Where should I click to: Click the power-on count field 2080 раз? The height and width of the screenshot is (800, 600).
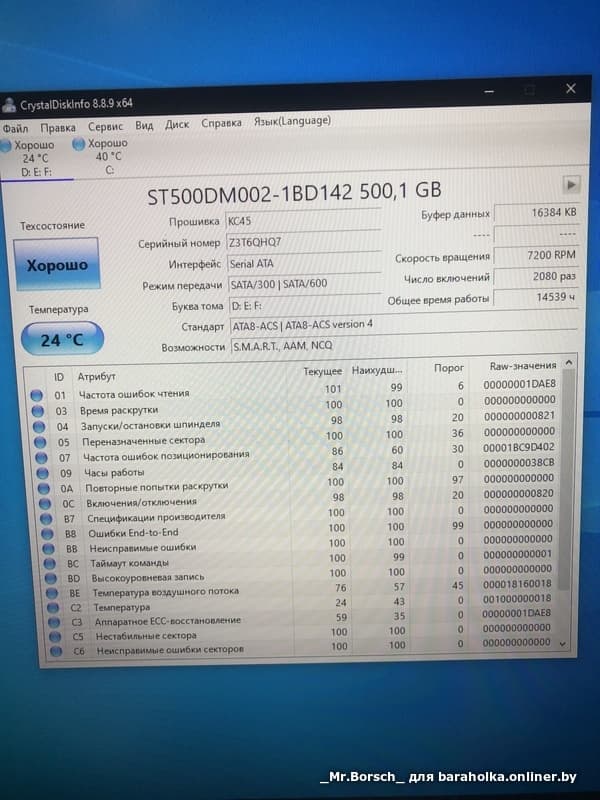point(536,277)
